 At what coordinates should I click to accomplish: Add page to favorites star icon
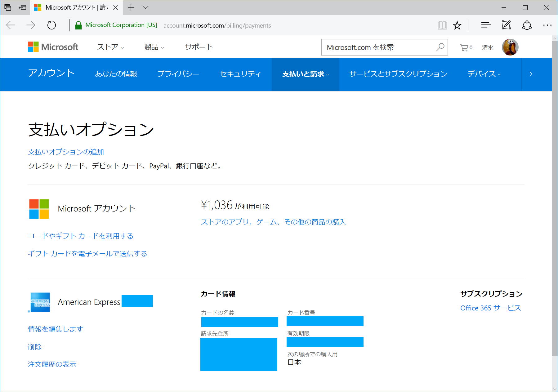(457, 25)
